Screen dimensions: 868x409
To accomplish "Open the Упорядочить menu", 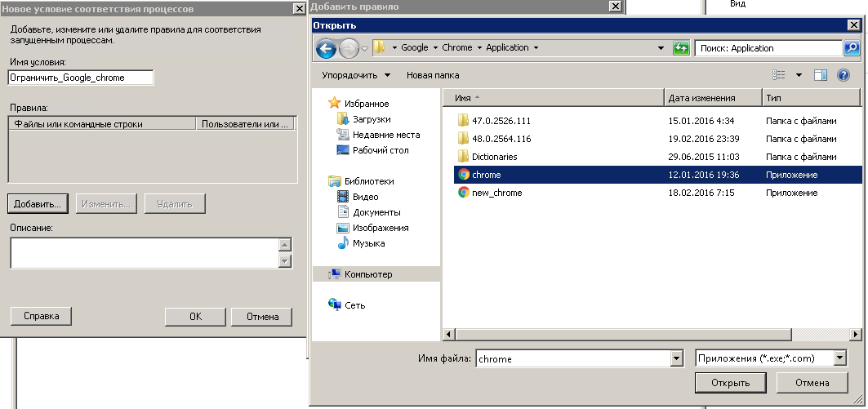I will 355,75.
